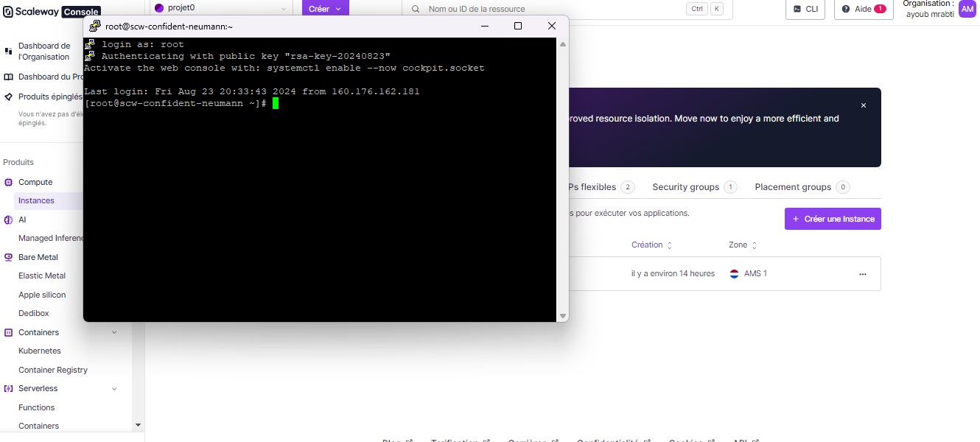Click the Créer une Instance button
Viewport: 980px width, 442px height.
pos(833,219)
